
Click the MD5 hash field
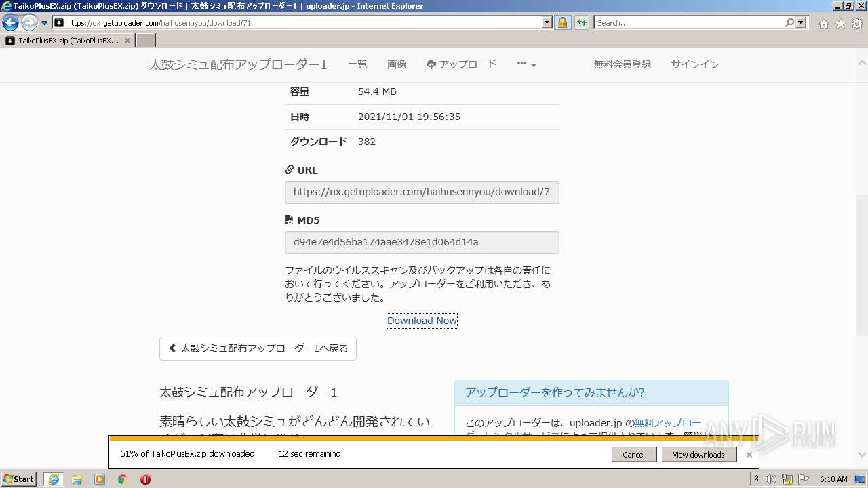tap(422, 243)
